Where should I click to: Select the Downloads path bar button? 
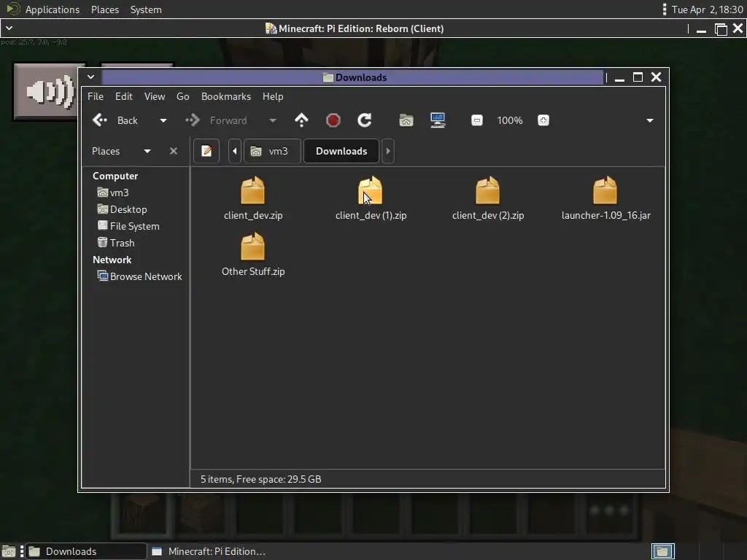[x=341, y=151]
